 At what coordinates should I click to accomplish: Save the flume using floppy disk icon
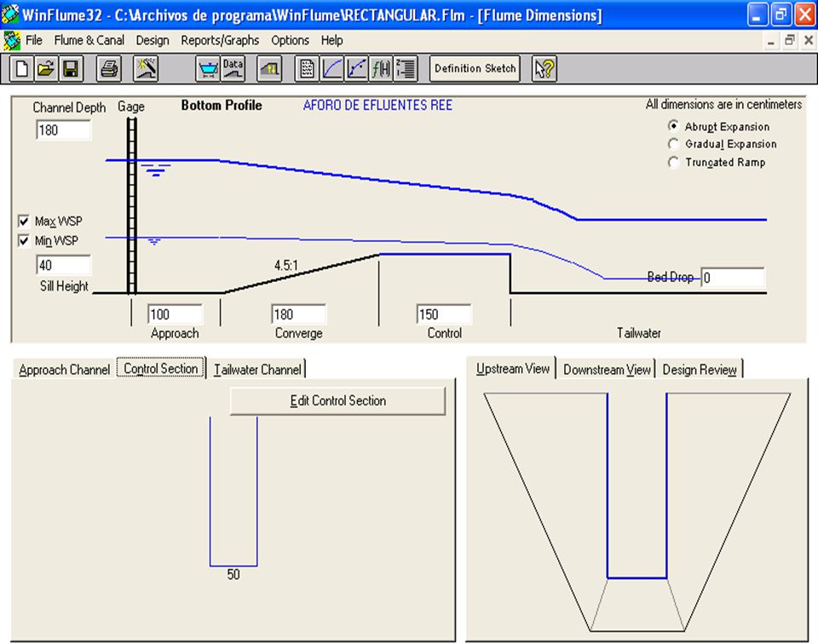point(71,68)
